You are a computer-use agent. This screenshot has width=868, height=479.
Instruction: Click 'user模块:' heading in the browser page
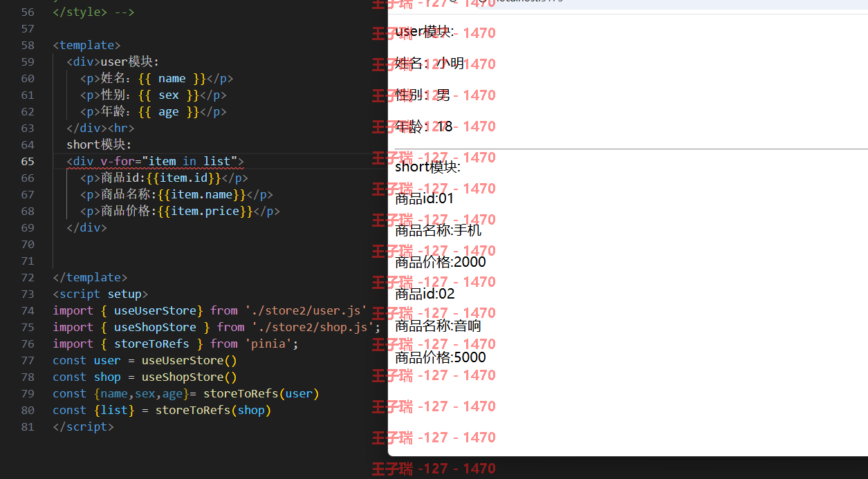coord(425,32)
